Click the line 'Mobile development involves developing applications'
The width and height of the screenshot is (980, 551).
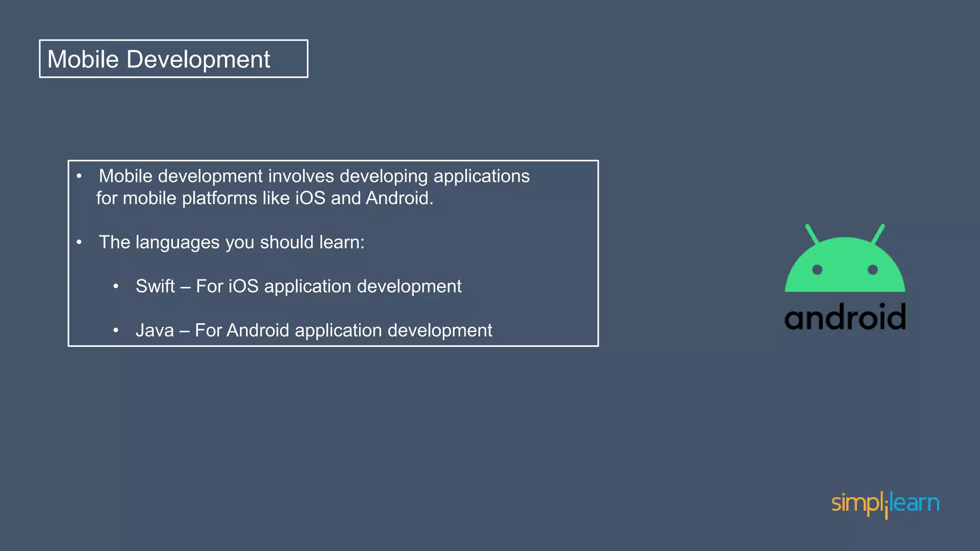314,176
